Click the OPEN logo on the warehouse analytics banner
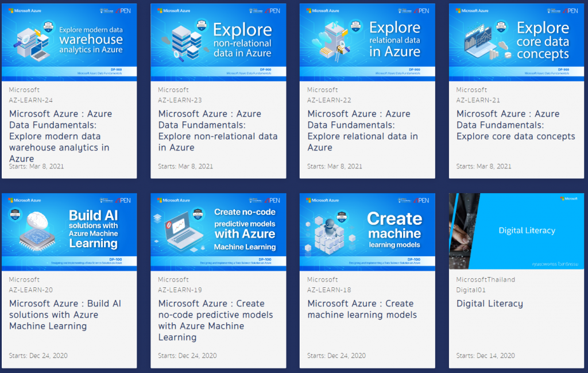 [x=123, y=11]
